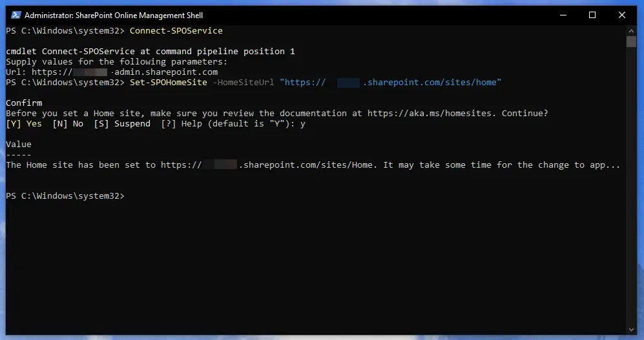Click 'The Home site has been set' message
Screen dimensions: 644x340
[313, 165]
